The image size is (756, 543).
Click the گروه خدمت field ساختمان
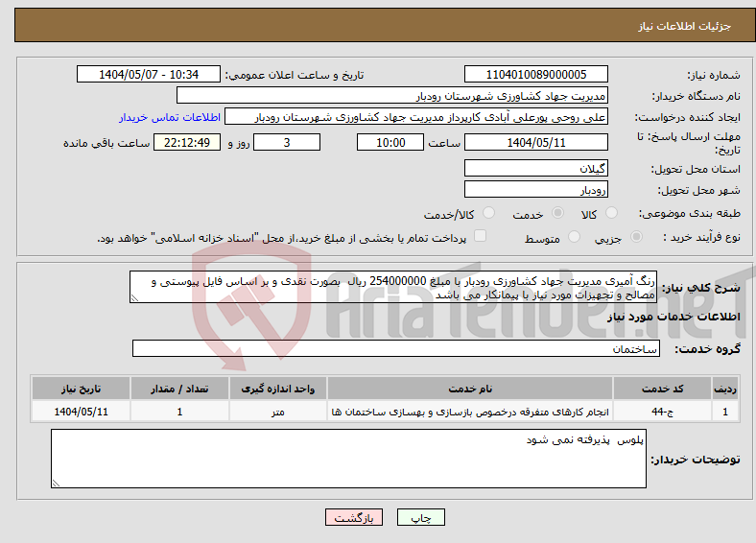point(396,348)
